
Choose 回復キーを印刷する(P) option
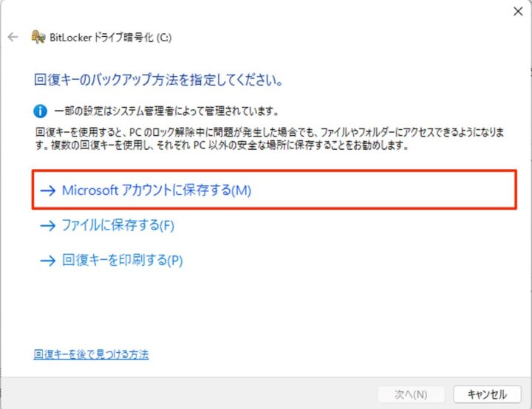pos(122,260)
